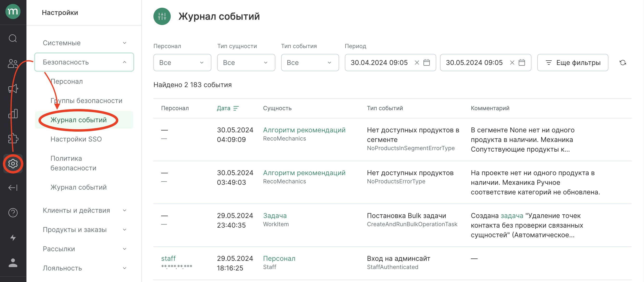Open the user profile icon
This screenshot has height=282, width=644.
coord(13,263)
